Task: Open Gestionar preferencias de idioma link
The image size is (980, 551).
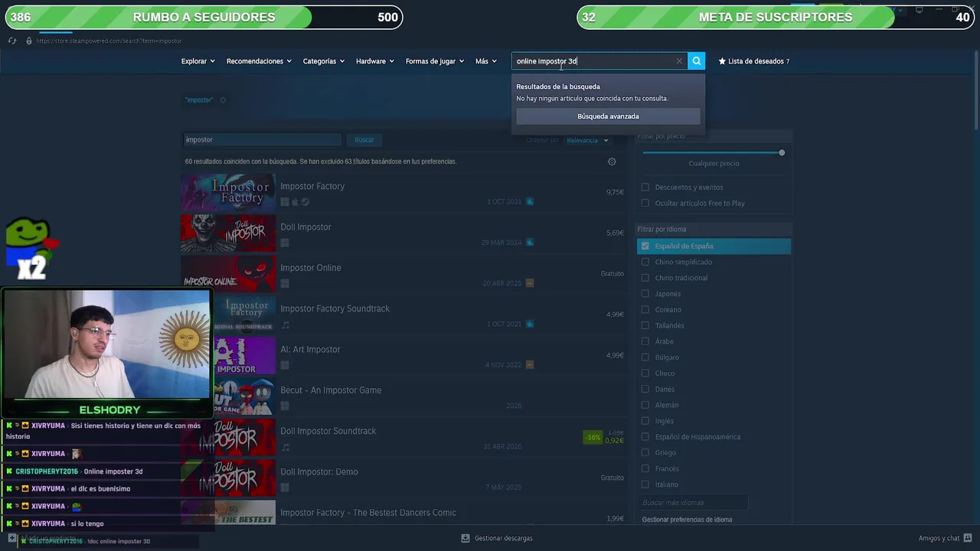Action: 687,520
